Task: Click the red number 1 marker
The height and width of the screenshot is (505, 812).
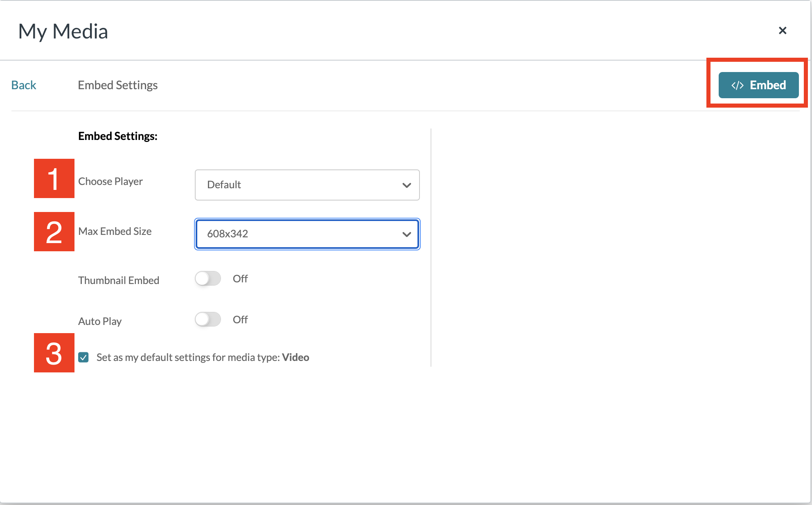Action: 54,179
